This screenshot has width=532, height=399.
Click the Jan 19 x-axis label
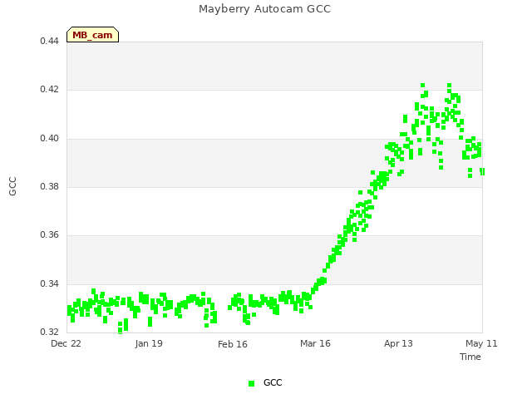pyautogui.click(x=149, y=343)
